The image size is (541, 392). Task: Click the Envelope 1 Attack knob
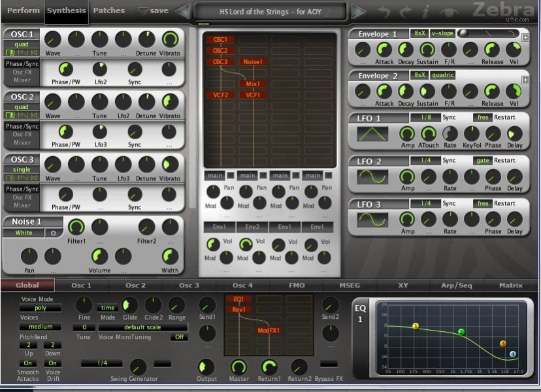384,50
